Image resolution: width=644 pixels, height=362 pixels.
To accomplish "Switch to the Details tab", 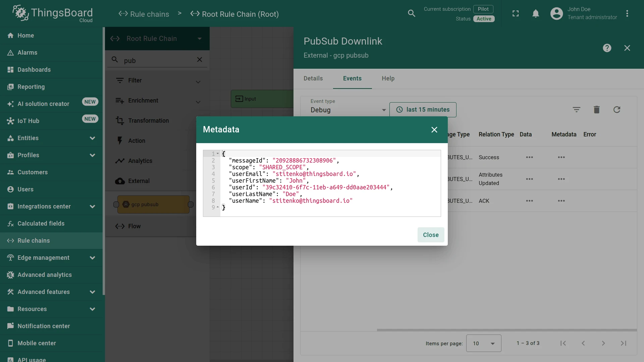I will point(313,78).
